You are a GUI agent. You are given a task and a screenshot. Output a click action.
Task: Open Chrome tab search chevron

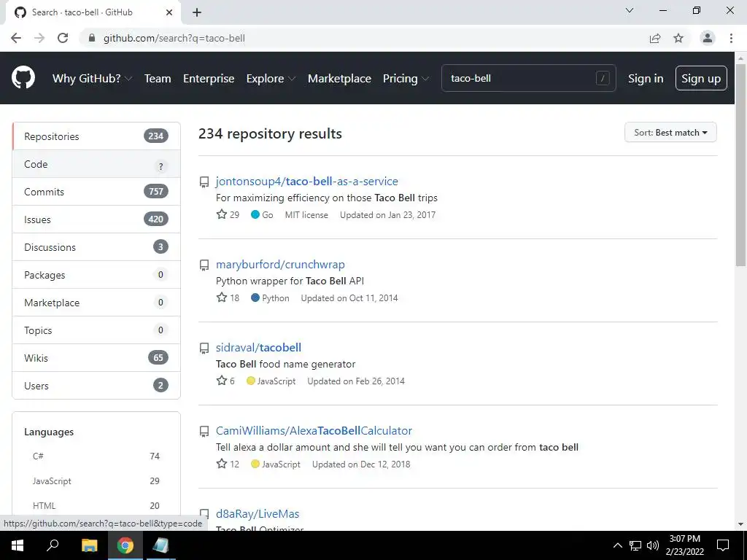(x=629, y=10)
